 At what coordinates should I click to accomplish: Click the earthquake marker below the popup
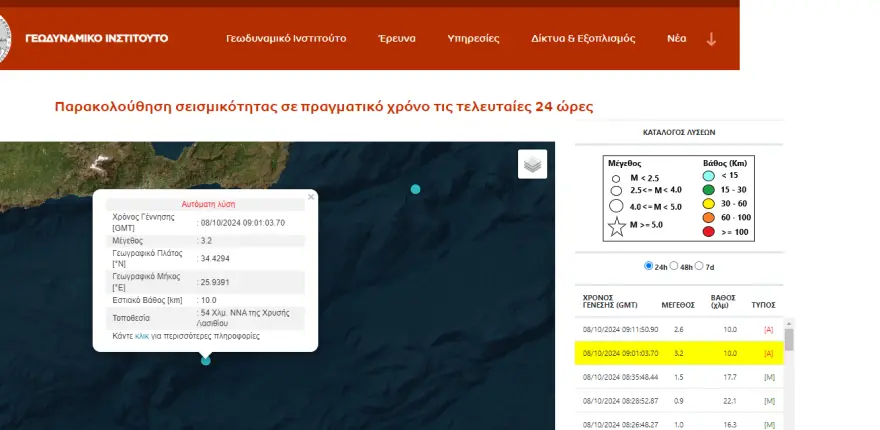click(x=206, y=360)
